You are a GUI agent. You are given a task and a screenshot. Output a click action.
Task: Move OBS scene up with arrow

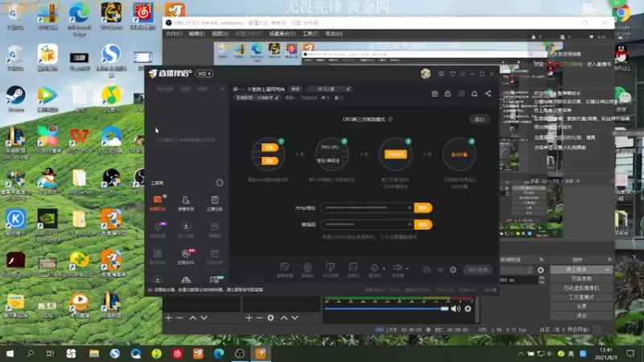(x=192, y=318)
